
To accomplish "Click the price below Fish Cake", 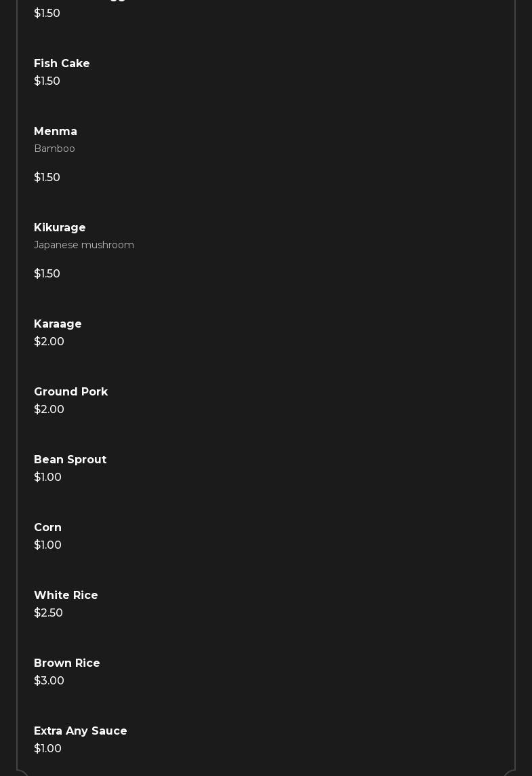I will click(47, 81).
